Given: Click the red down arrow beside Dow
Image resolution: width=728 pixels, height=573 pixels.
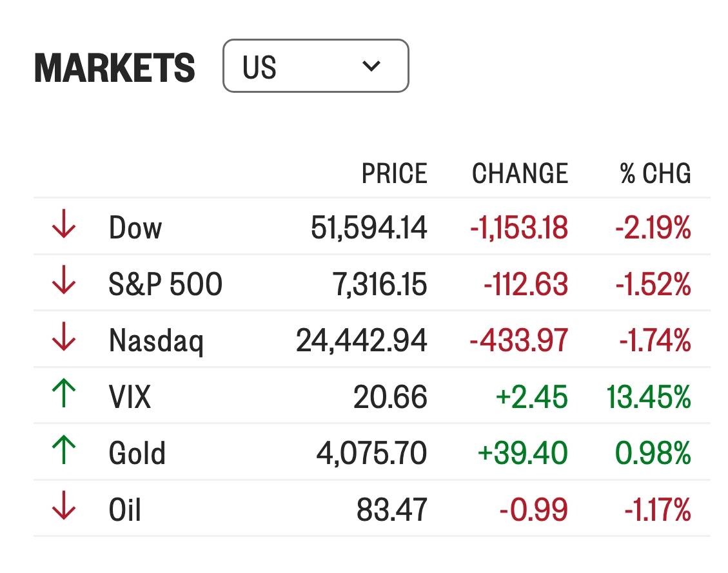Looking at the screenshot, I should (x=64, y=224).
